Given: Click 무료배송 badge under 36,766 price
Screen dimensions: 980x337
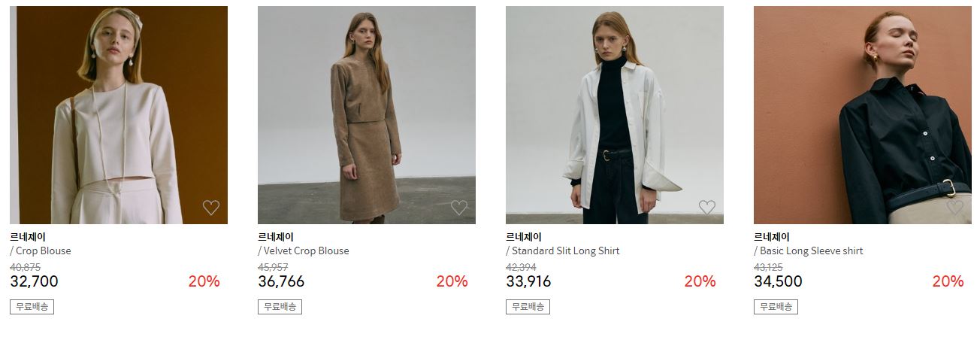Looking at the screenshot, I should coord(280,307).
